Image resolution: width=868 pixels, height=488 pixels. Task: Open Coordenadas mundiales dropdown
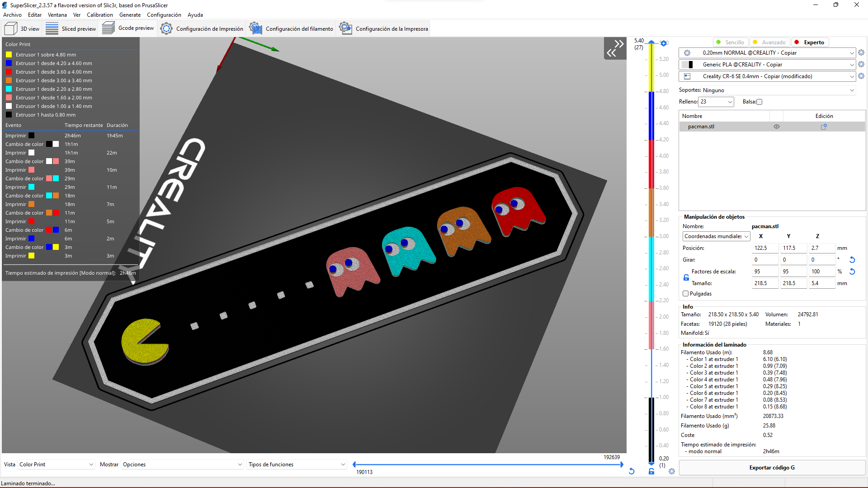tap(716, 236)
